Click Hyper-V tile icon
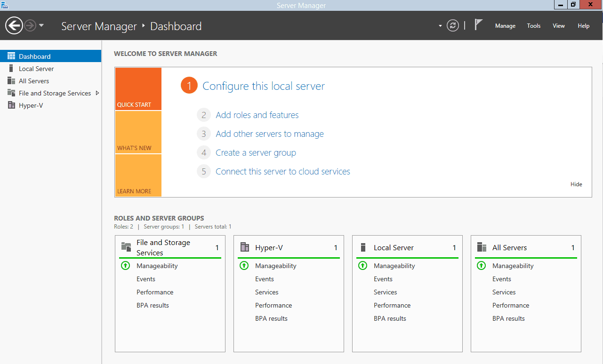The image size is (603, 364). [x=245, y=247]
